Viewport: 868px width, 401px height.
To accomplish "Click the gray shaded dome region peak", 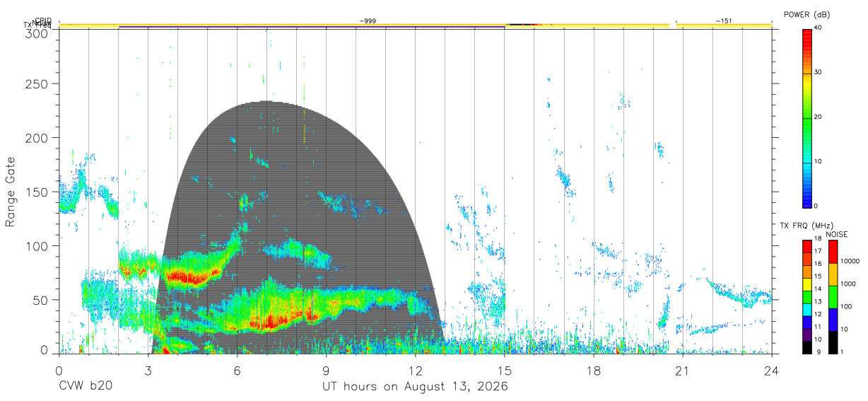I will pyautogui.click(x=265, y=103).
